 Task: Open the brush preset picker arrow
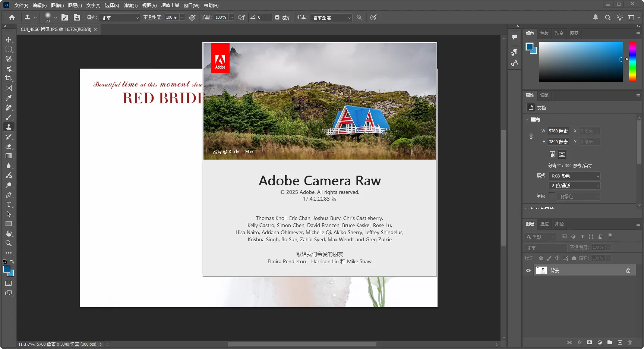click(x=56, y=18)
